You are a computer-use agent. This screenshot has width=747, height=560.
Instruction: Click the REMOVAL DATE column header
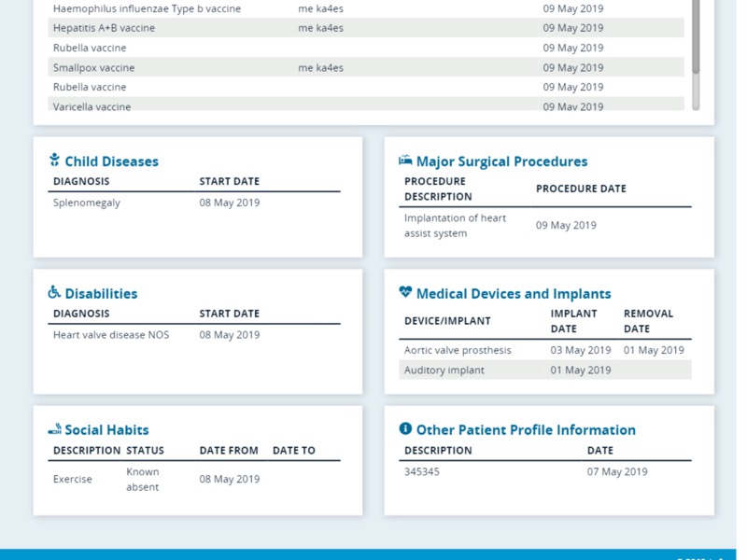tap(648, 321)
